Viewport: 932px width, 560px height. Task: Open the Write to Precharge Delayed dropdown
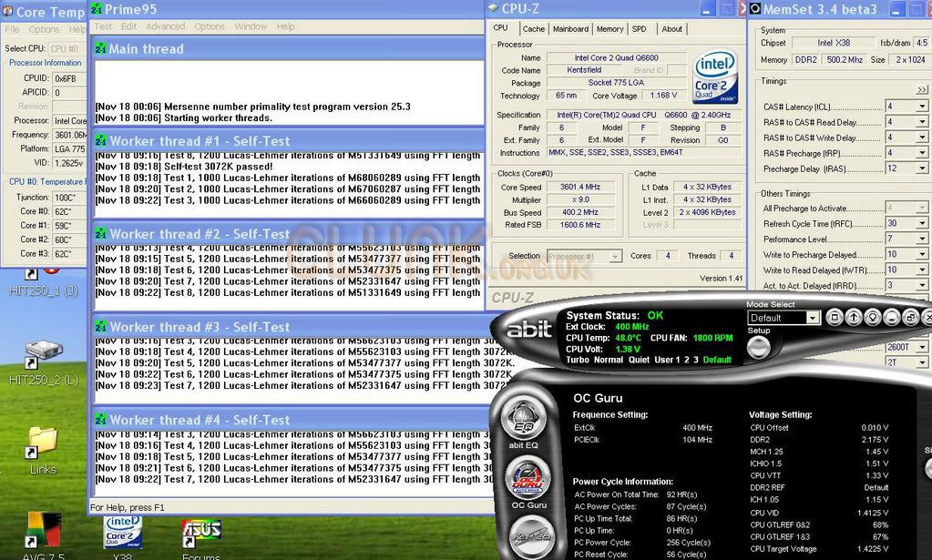[x=922, y=254]
